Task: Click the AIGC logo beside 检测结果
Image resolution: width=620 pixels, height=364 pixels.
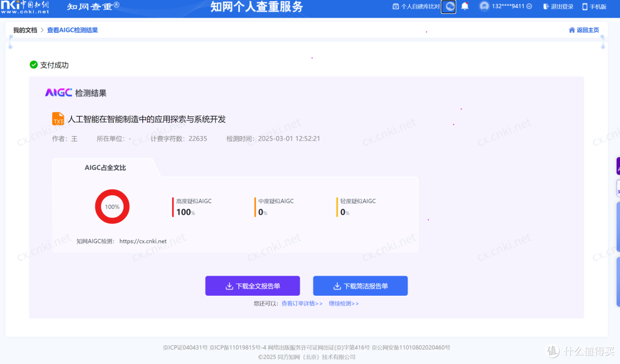Action: tap(59, 92)
